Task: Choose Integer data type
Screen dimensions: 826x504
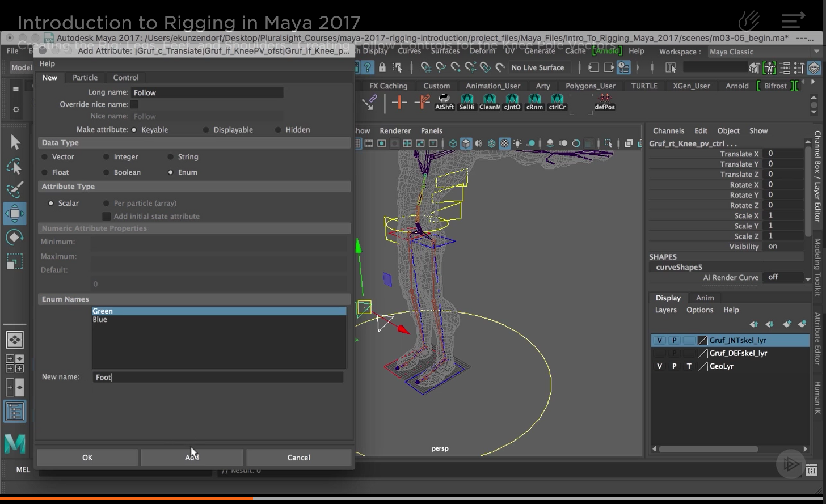Action: click(x=106, y=157)
